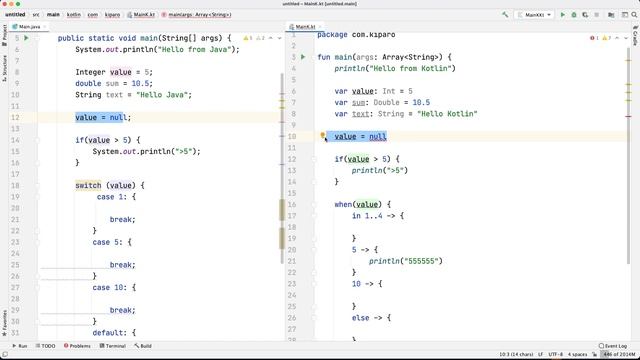
Task: Open the Project tool window stripe
Action: (x=4, y=36)
